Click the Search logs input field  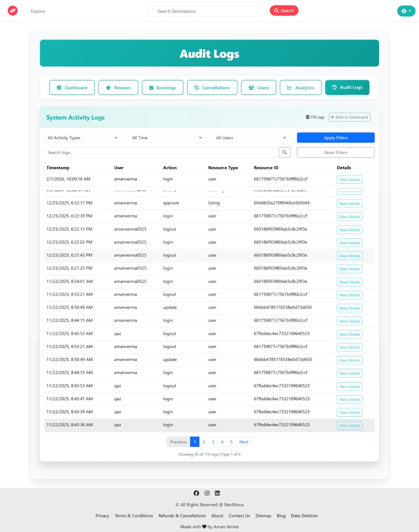click(161, 152)
